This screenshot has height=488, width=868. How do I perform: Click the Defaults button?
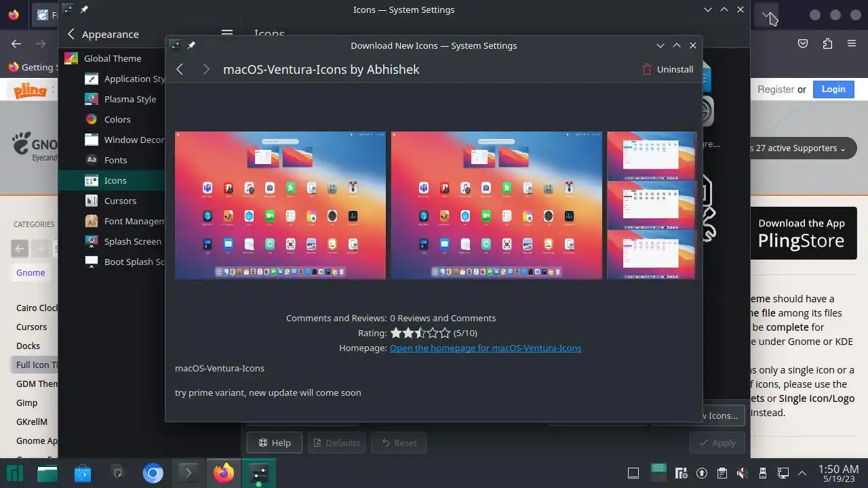click(x=336, y=443)
